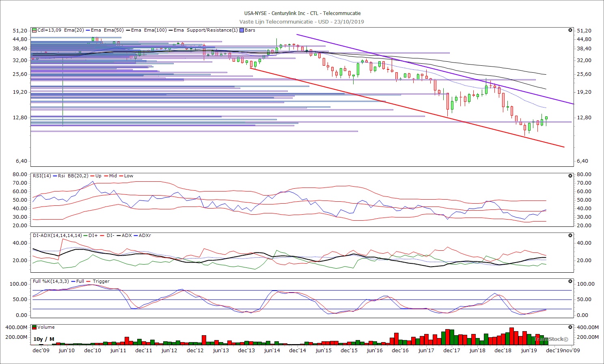Viewport: 604px width, 364px height.
Task: Click the dec'12 date label
Action: [195, 351]
